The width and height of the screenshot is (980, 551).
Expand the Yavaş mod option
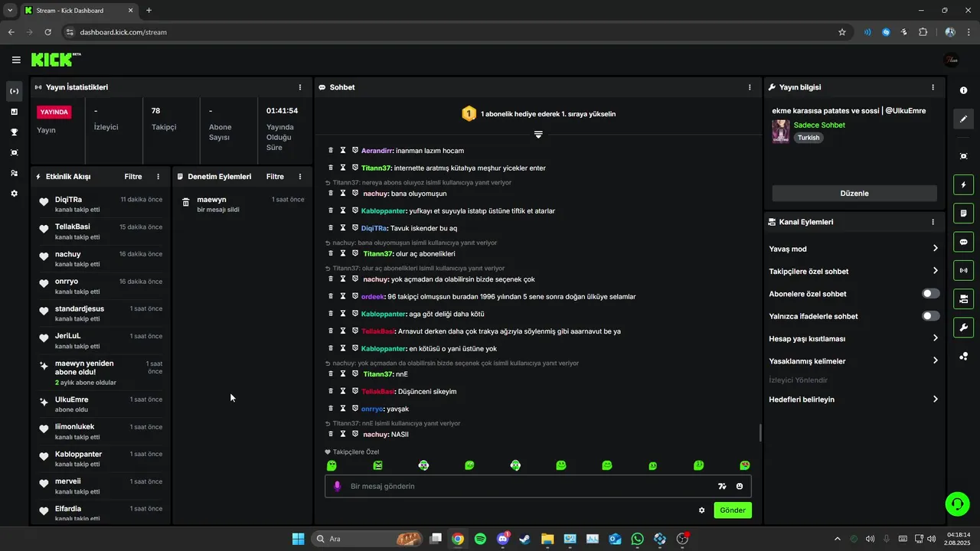[x=853, y=249]
